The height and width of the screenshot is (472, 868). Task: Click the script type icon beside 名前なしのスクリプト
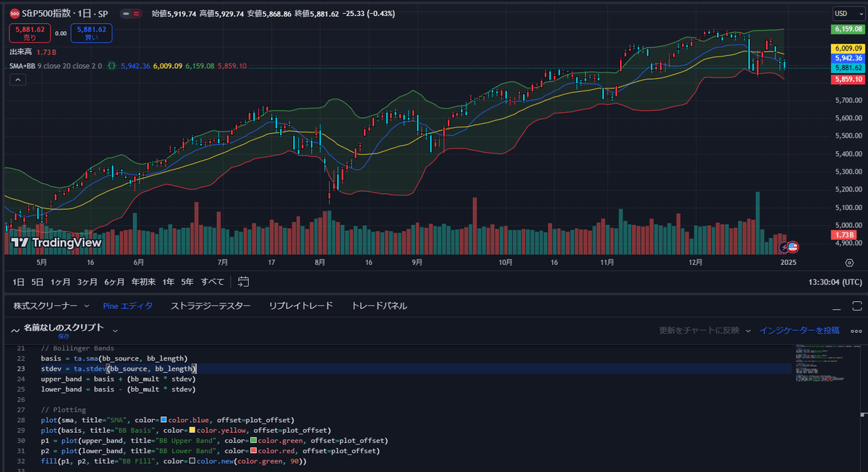(15, 329)
